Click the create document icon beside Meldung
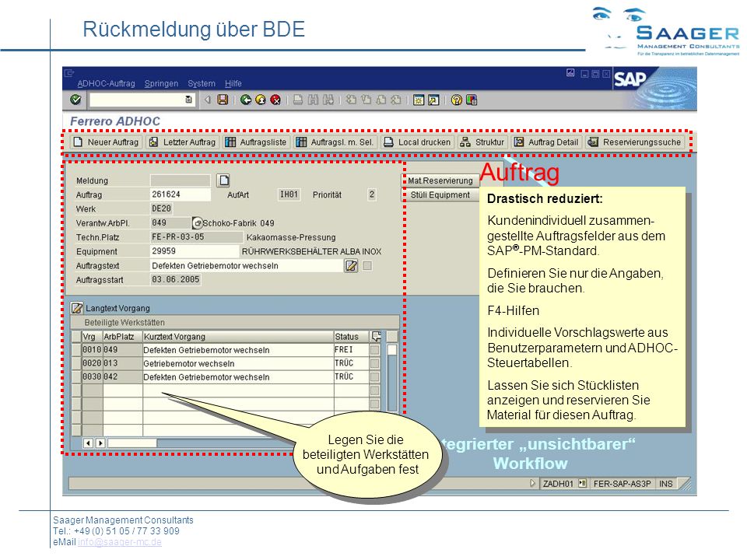 223,180
